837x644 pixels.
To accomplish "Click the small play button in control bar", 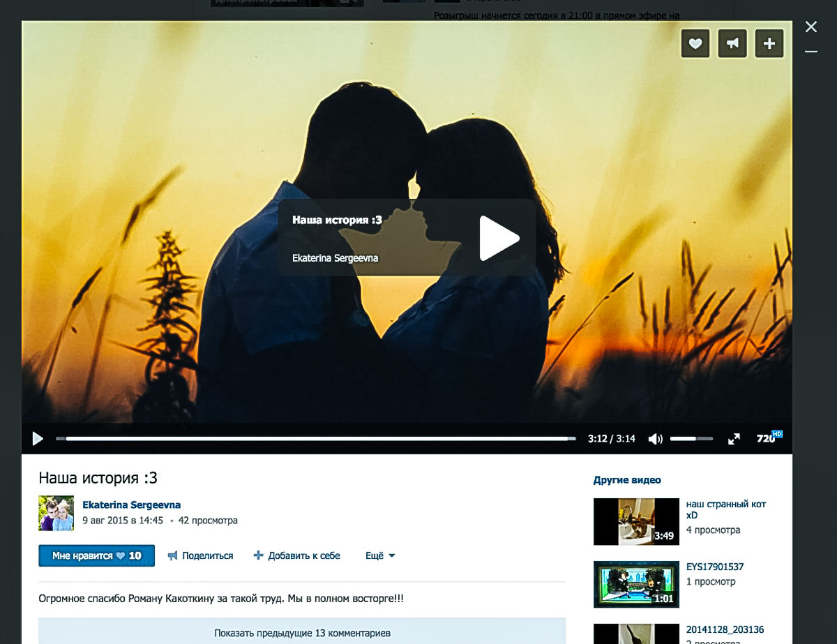I will (38, 439).
